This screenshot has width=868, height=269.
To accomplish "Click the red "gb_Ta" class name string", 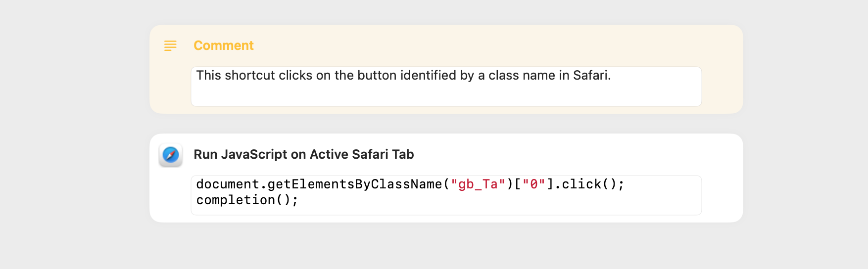I will point(478,184).
